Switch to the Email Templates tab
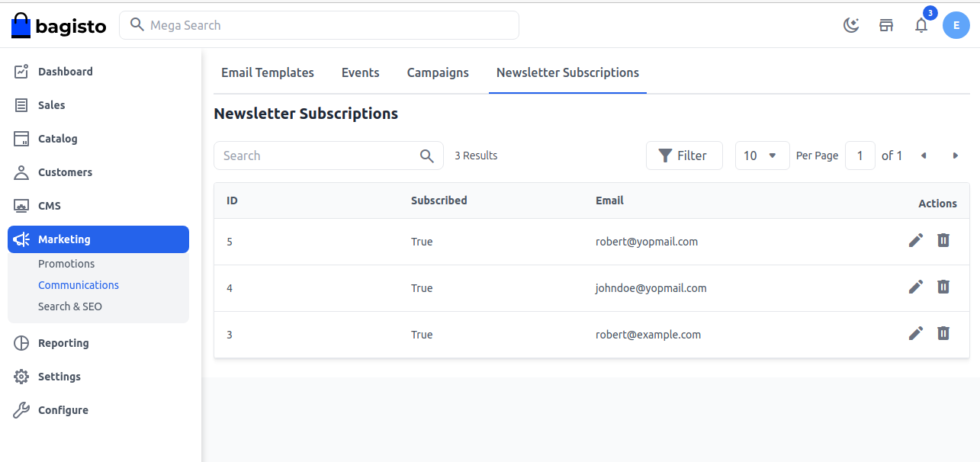The width and height of the screenshot is (980, 462). (268, 72)
